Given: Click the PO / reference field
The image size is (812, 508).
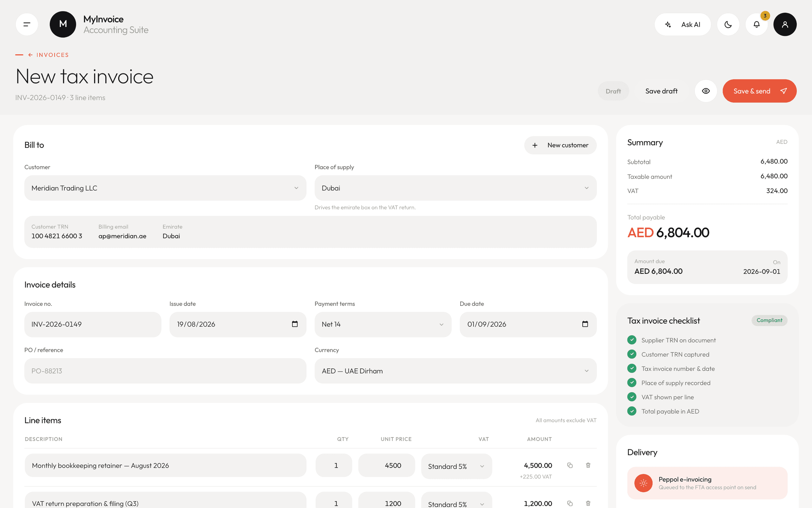Looking at the screenshot, I should tap(165, 371).
